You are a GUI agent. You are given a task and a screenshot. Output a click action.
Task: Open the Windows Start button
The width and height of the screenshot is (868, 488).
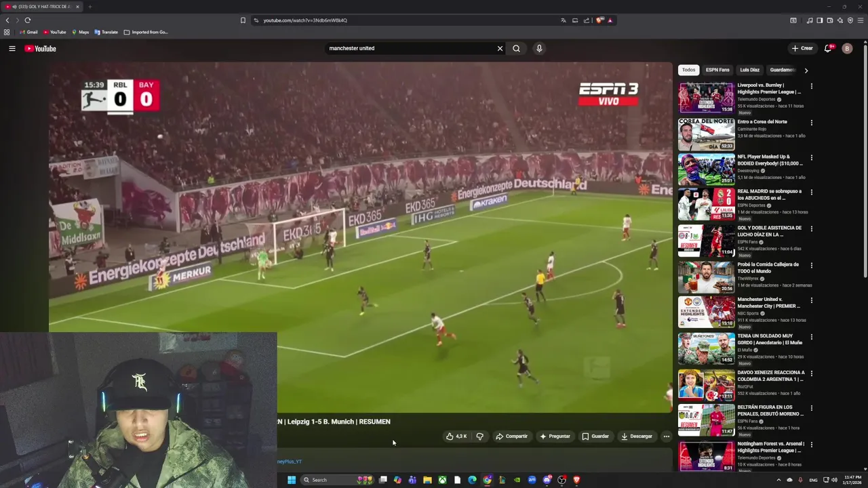point(292,480)
